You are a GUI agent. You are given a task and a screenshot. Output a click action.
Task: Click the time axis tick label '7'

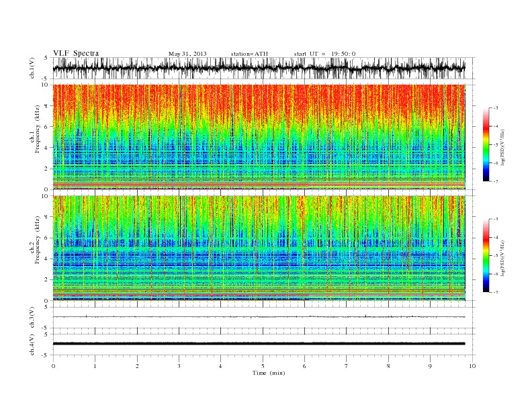347,366
